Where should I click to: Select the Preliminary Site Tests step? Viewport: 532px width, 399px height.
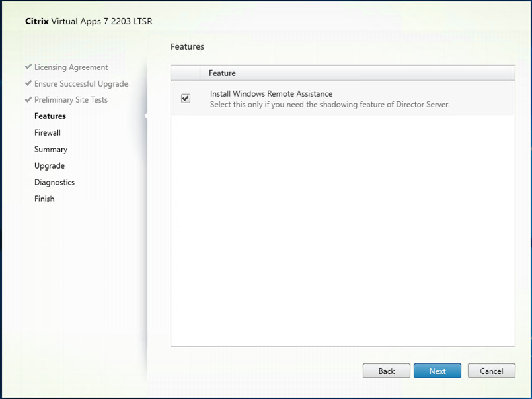pyautogui.click(x=71, y=99)
